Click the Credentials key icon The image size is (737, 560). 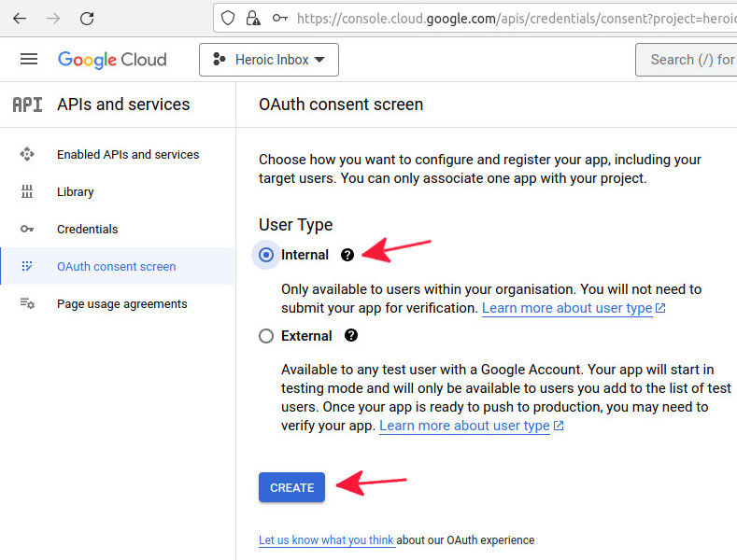pos(27,229)
